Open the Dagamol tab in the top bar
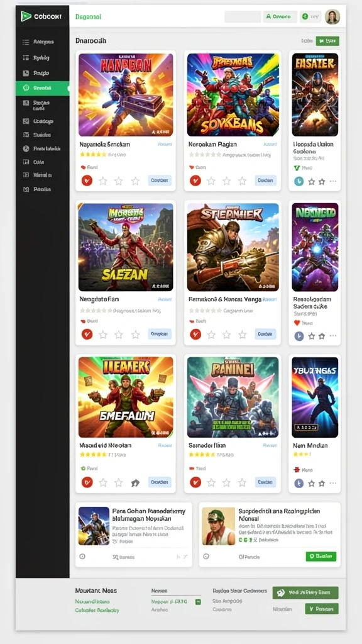 click(x=88, y=17)
